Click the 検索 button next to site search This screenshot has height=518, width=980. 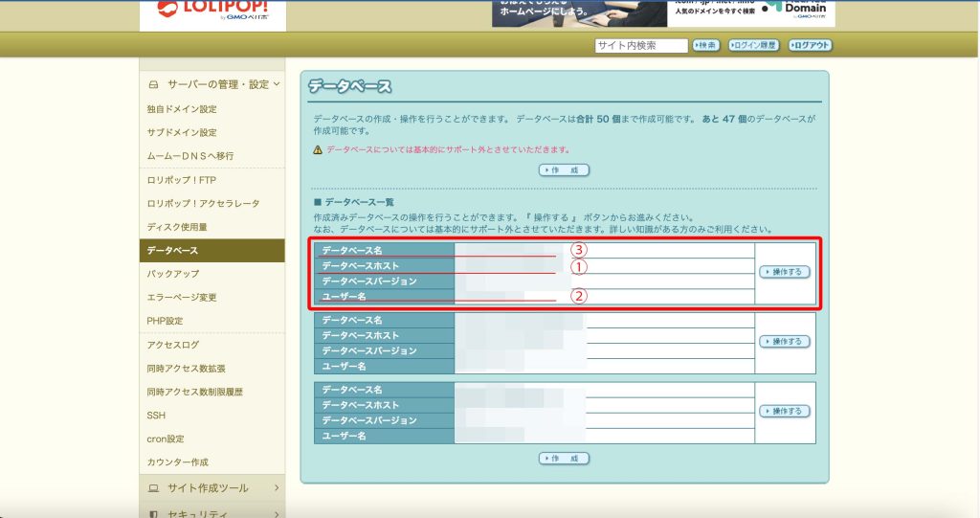pos(705,46)
